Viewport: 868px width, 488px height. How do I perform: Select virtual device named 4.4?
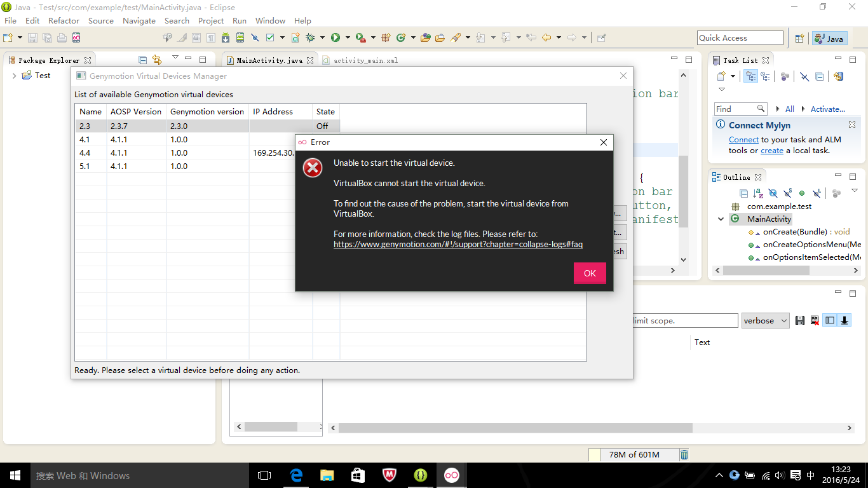tap(85, 153)
